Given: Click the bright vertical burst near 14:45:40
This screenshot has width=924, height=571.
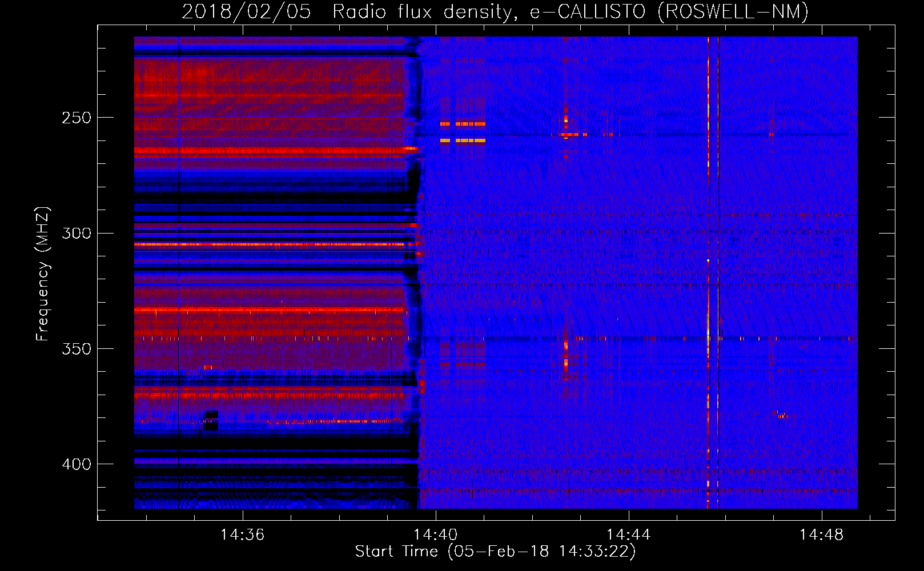Looking at the screenshot, I should (x=708, y=272).
